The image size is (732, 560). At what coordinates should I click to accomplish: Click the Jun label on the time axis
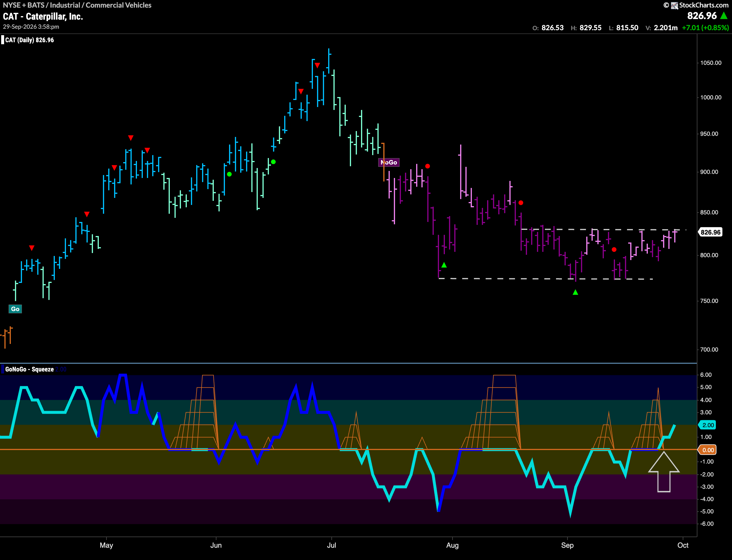coord(216,545)
